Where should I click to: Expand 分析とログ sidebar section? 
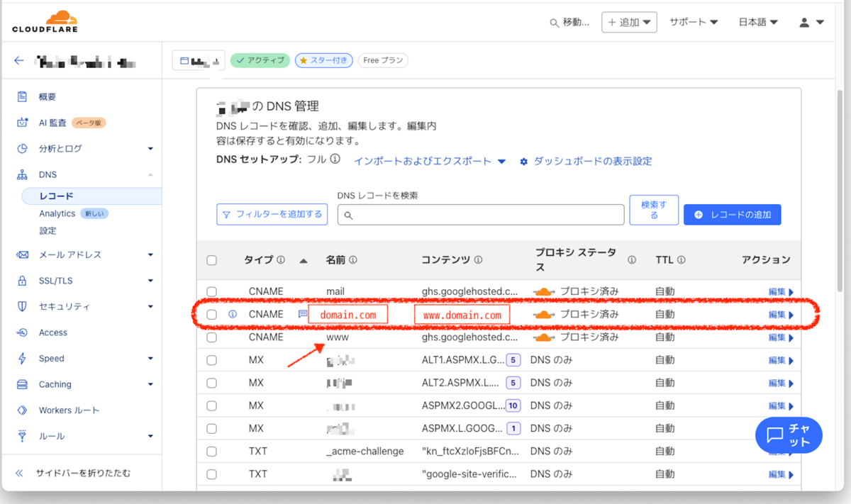150,149
